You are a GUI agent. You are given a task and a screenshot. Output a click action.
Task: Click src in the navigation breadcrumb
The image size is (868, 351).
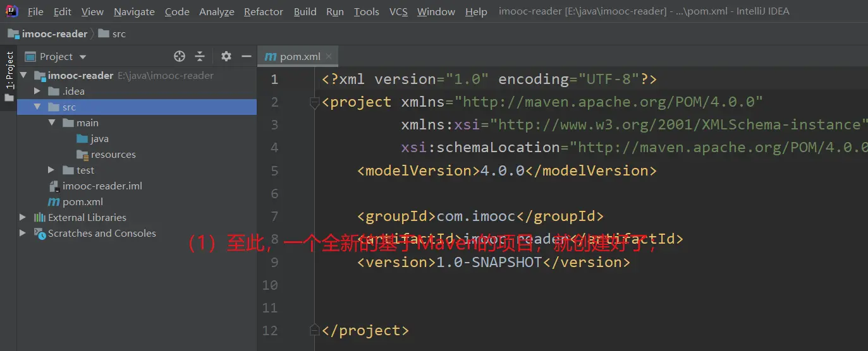pyautogui.click(x=113, y=34)
